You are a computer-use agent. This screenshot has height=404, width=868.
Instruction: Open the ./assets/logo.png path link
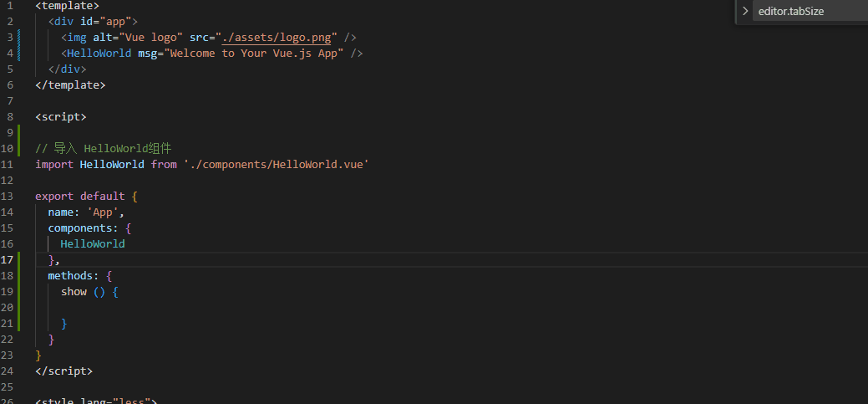(280, 38)
